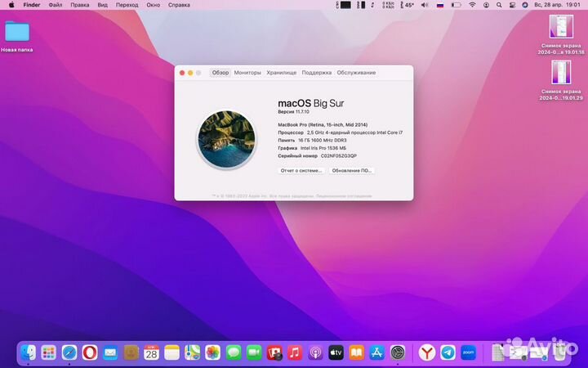Click the network speed КБ/с menu bar item

pos(388,5)
